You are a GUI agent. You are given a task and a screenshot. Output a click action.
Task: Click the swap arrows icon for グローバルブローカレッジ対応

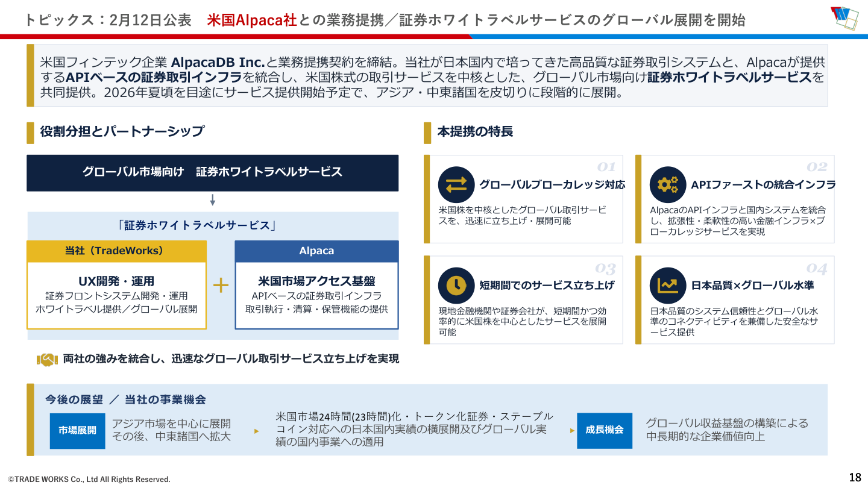tap(456, 184)
